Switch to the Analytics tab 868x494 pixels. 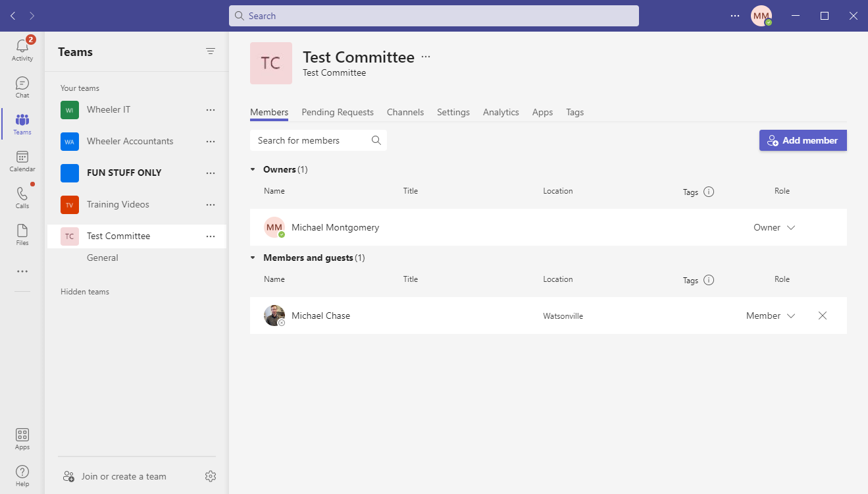pos(501,112)
